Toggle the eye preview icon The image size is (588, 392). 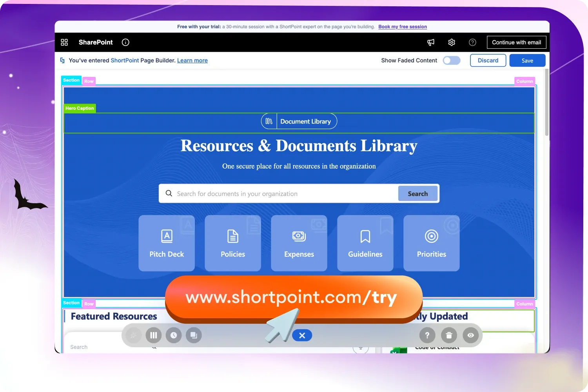[471, 335]
